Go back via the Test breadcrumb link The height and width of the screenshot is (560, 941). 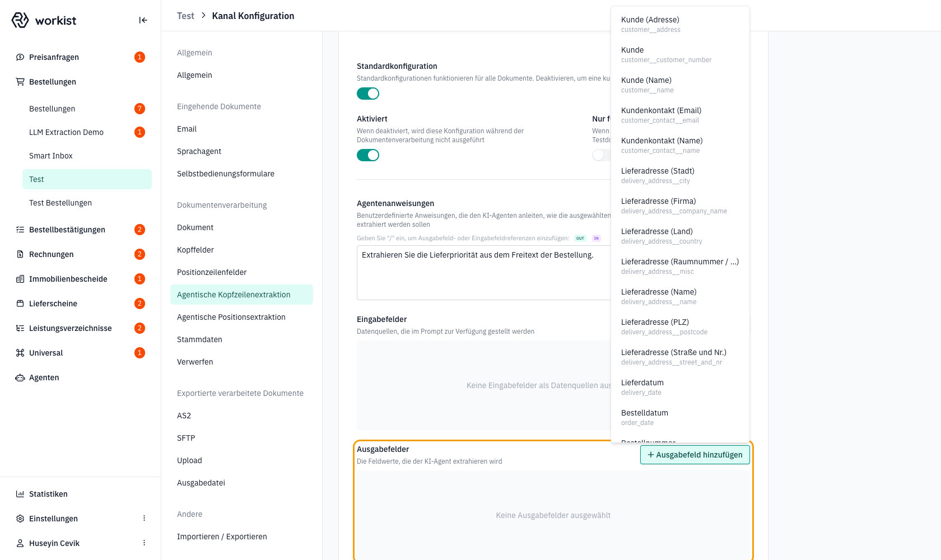coord(185,16)
